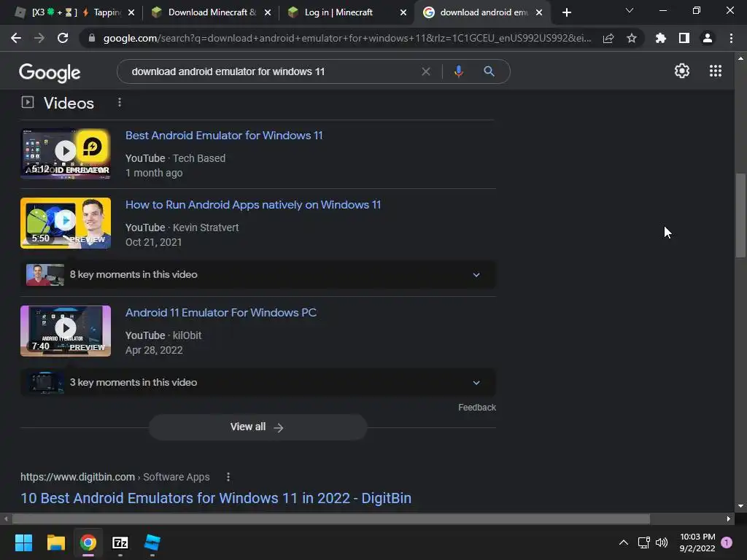
Task: Start voice search with the microphone
Action: tap(458, 71)
